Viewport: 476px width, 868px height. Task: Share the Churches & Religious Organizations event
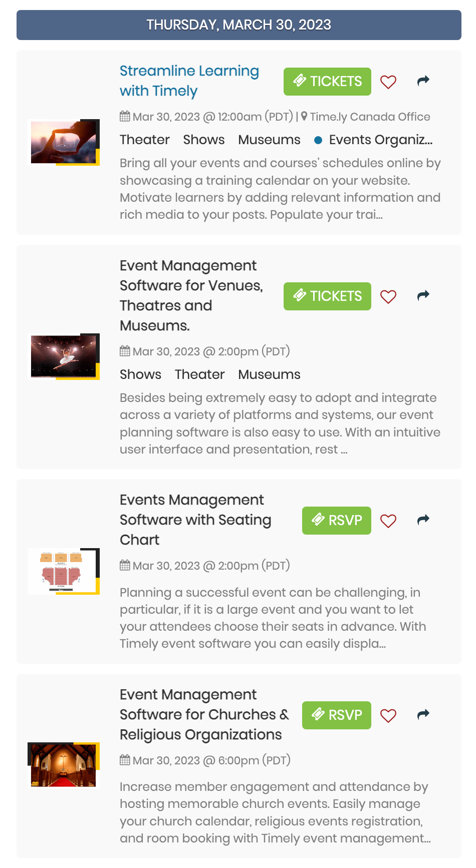pos(423,714)
